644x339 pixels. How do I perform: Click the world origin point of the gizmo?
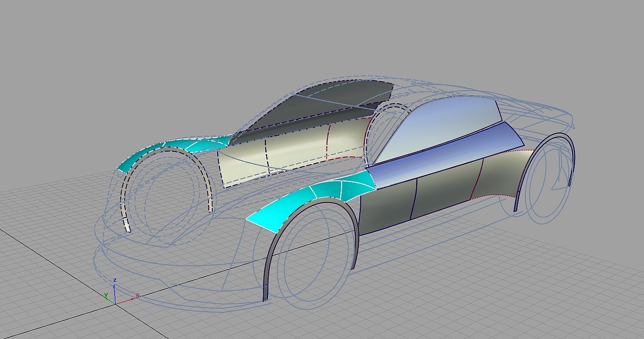point(116,304)
